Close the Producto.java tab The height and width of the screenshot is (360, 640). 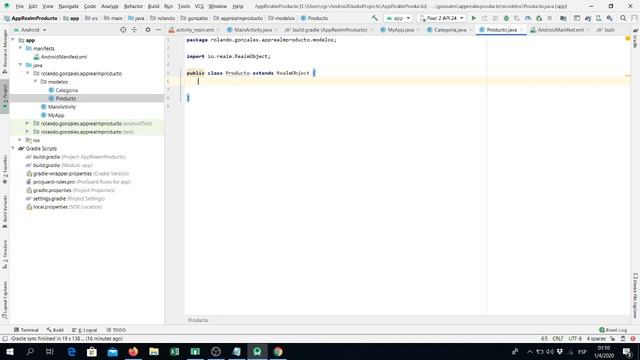coord(522,30)
